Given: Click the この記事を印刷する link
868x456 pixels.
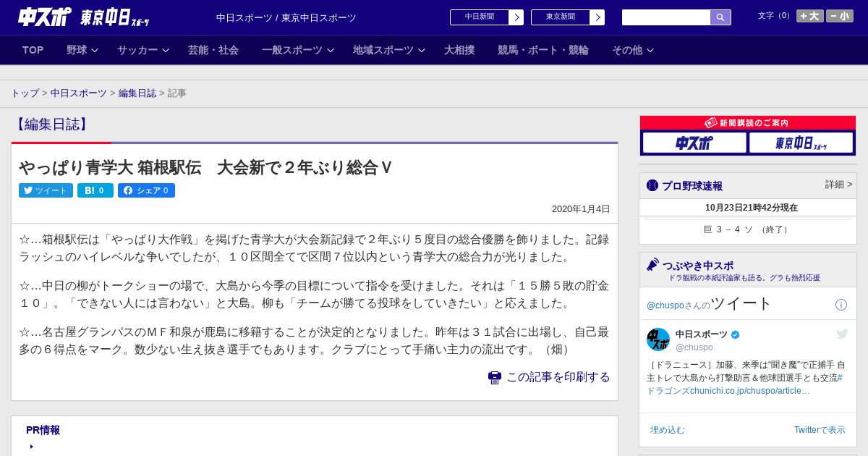Looking at the screenshot, I should tap(558, 377).
